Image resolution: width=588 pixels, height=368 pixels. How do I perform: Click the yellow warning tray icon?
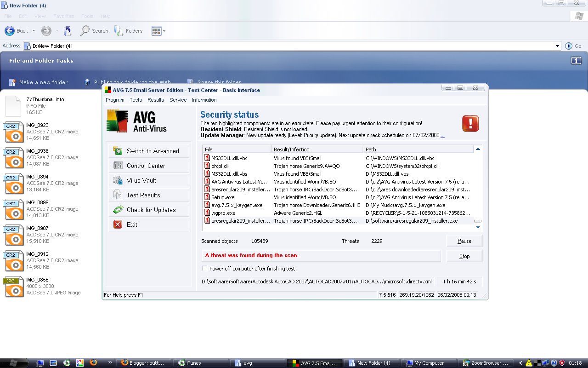529,363
